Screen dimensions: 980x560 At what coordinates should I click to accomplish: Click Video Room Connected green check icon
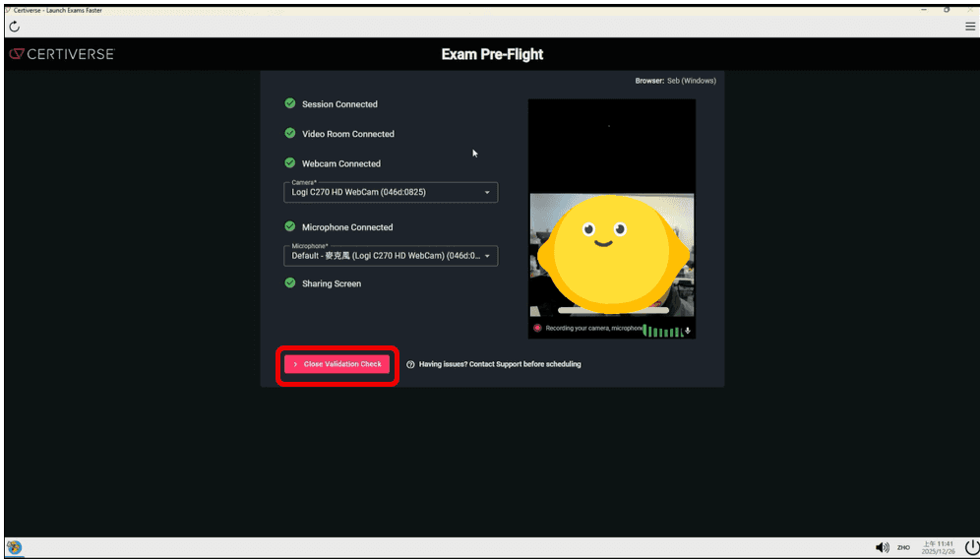coord(290,133)
